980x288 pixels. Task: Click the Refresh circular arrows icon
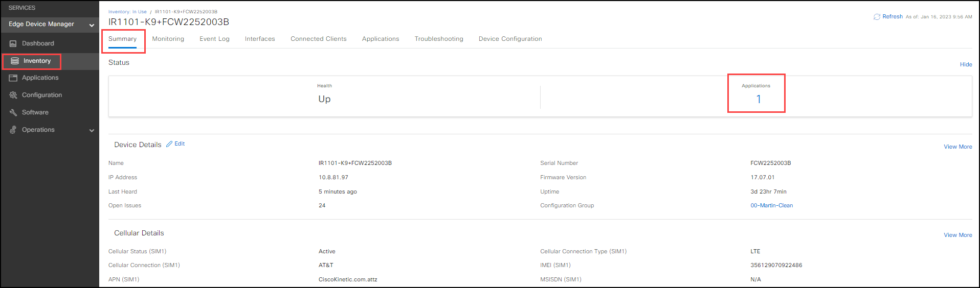tap(877, 17)
